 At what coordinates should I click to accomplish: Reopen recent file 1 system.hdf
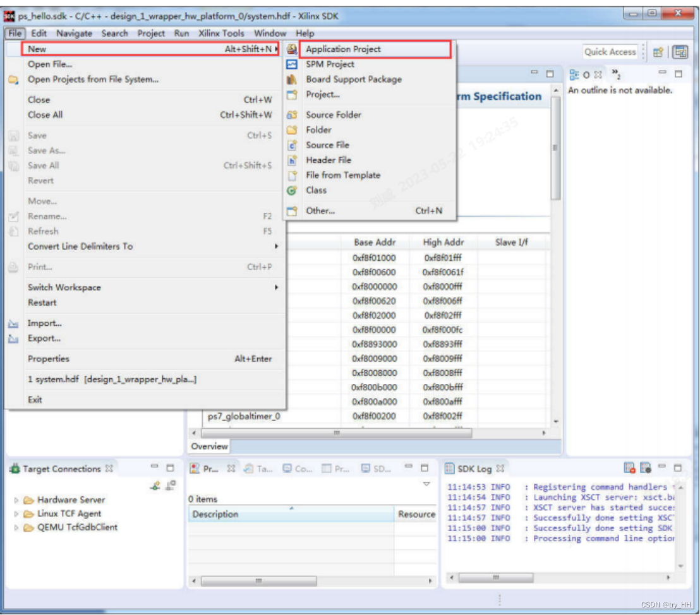112,379
